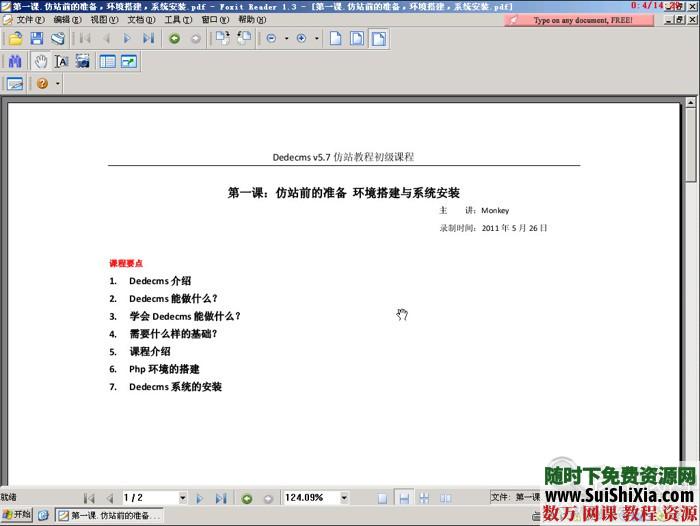This screenshot has height=526, width=700.
Task: Jump to last page via top toolbar
Action: [x=148, y=39]
